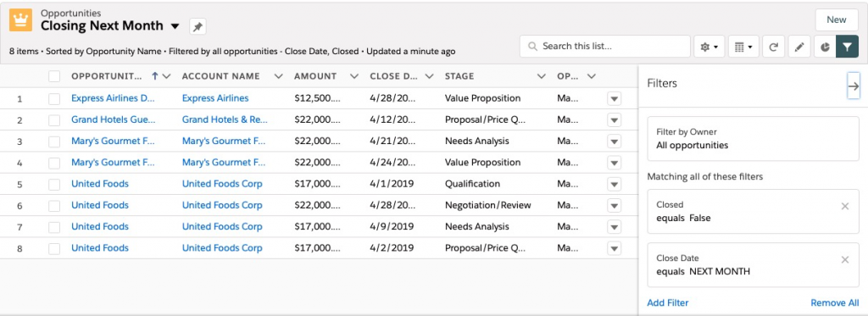
Task: Check the Express Airlines row checkbox
Action: coord(54,98)
